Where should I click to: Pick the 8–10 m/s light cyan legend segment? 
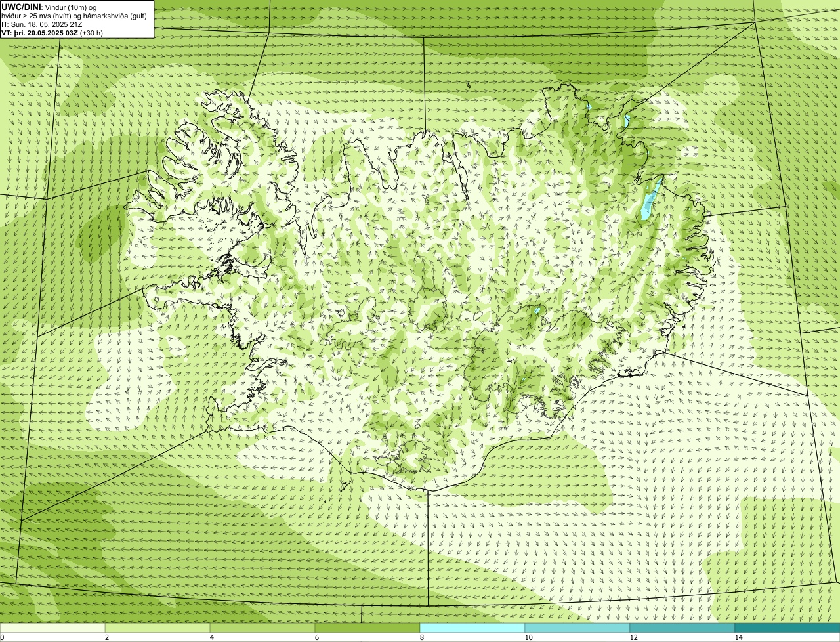click(x=472, y=628)
